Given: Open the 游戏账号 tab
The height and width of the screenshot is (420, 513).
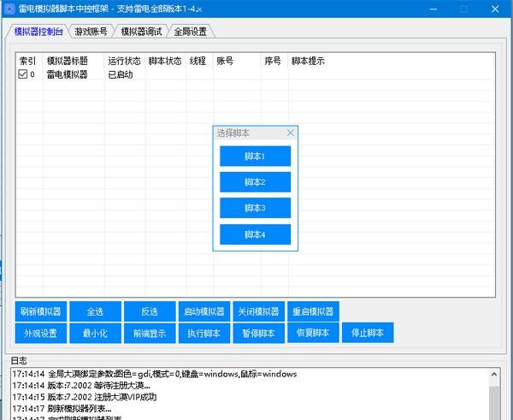Looking at the screenshot, I should [91, 32].
